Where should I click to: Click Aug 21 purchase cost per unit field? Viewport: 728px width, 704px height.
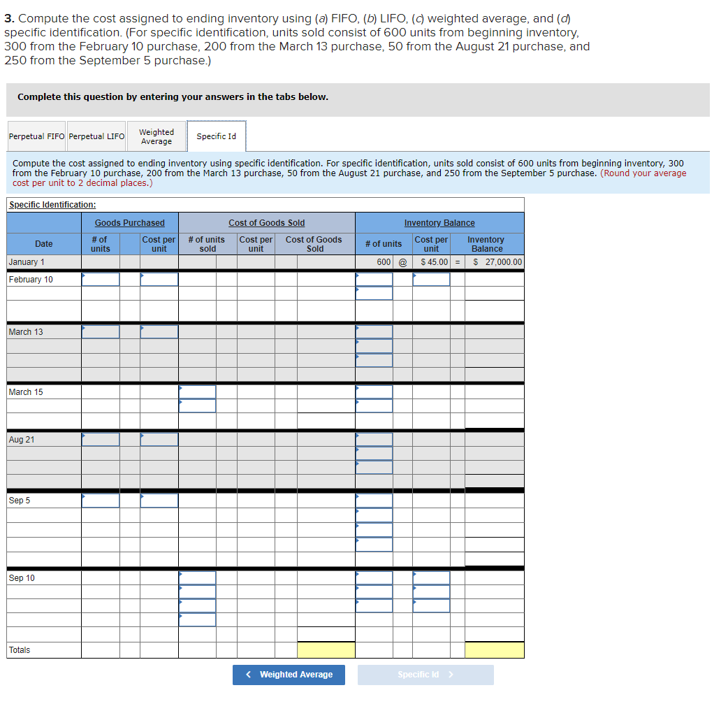[159, 440]
